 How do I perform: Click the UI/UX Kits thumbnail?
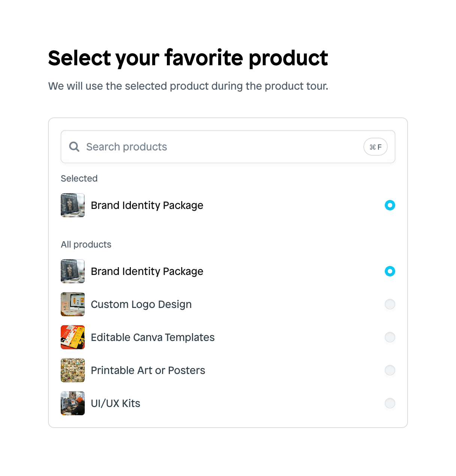(x=72, y=403)
